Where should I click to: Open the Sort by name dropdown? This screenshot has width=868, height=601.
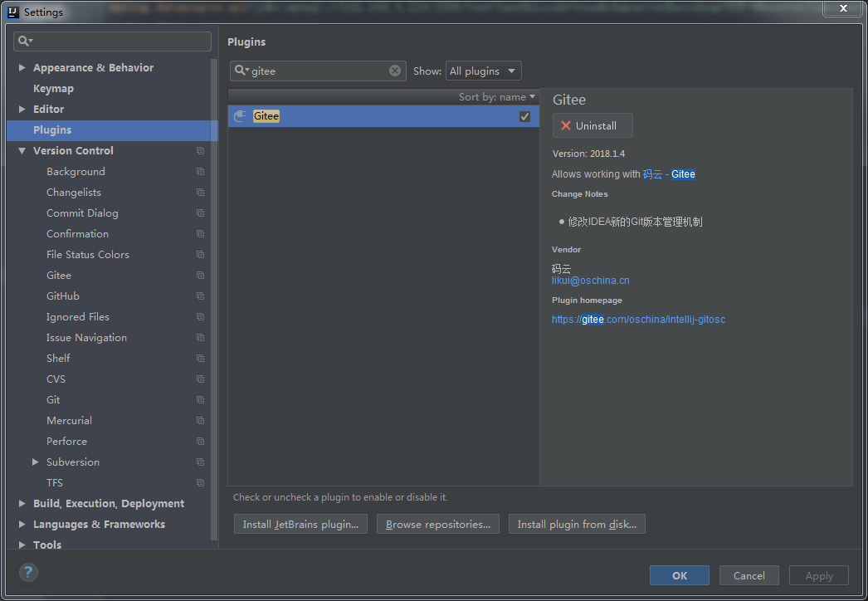pos(496,97)
